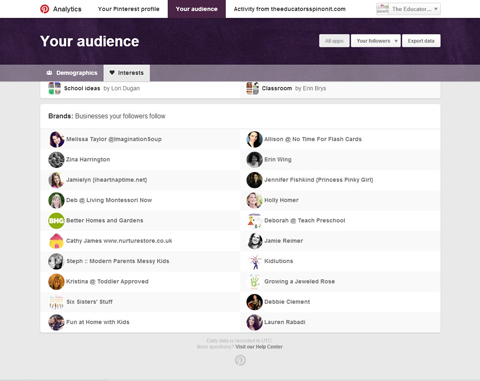Click Jamie Reimer's avatar
Viewport: 480px width, 381px height.
tap(254, 241)
